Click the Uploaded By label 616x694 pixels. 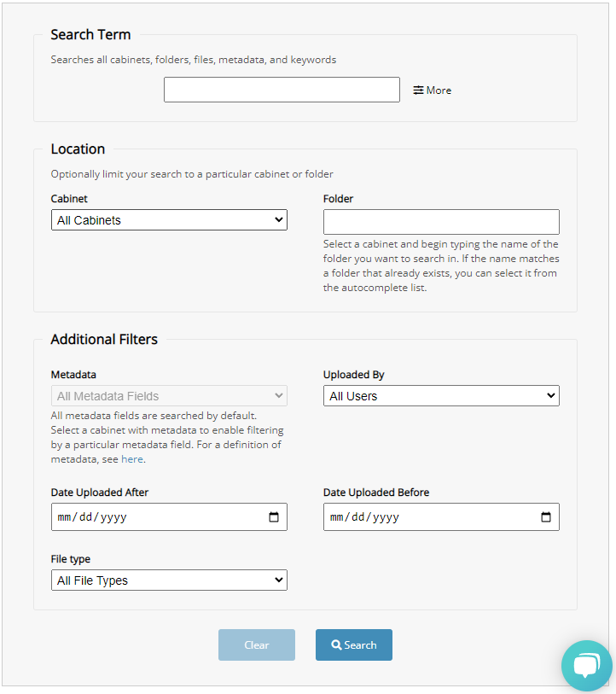tap(354, 375)
